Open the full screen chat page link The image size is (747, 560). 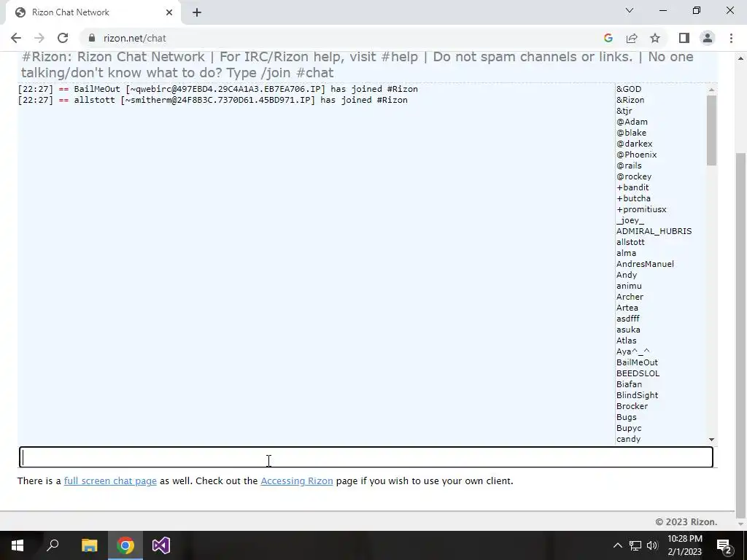[x=110, y=481]
